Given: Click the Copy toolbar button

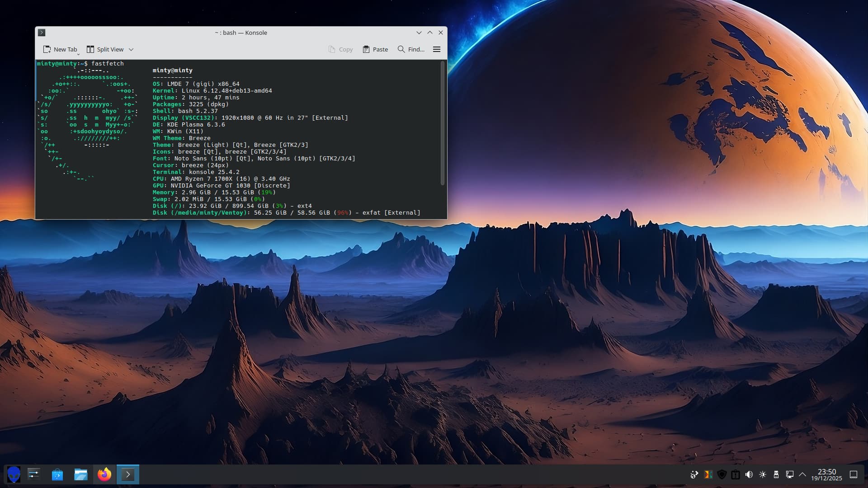Looking at the screenshot, I should click(x=340, y=49).
